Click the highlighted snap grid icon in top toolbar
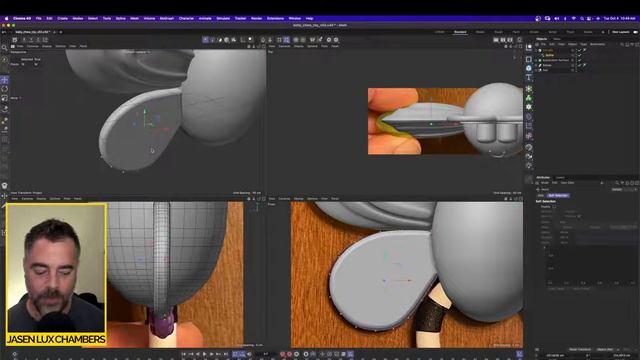Screen dimensions: 640x360 pyautogui.click(x=287, y=40)
